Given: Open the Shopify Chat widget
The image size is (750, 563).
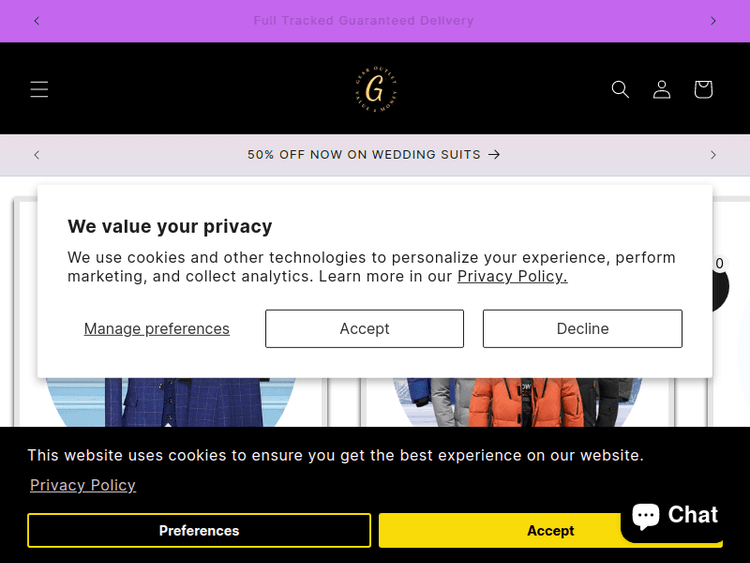Looking at the screenshot, I should (x=674, y=516).
